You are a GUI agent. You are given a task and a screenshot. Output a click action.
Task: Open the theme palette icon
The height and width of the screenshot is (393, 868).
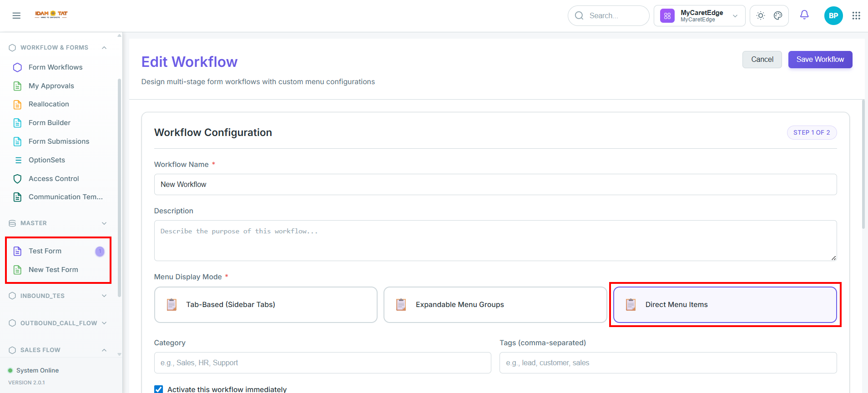778,15
